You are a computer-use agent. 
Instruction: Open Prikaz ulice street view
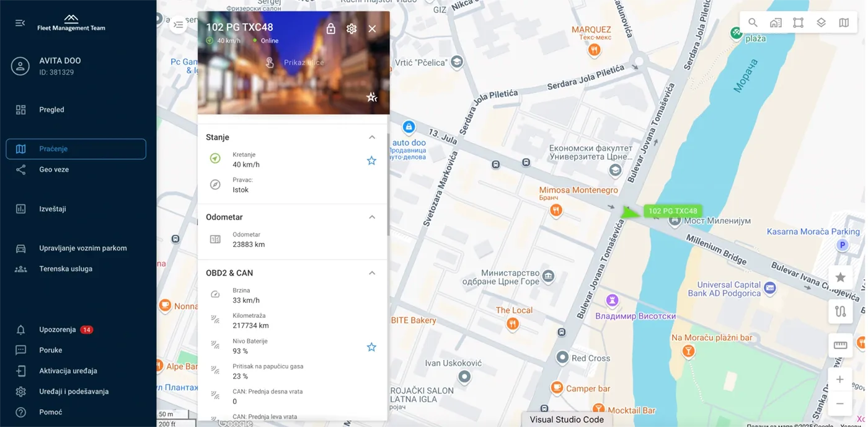tap(294, 63)
